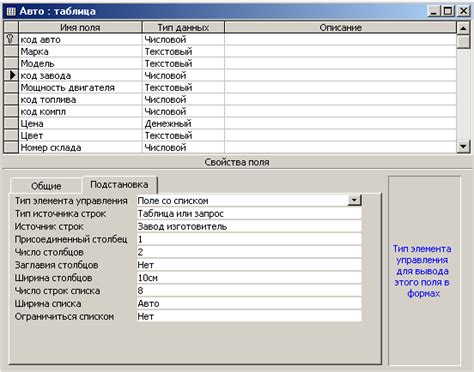Screen dimensions: 474x372
Task: Click the 'Ширина списка' field with 'Авто'
Action: click(249, 303)
